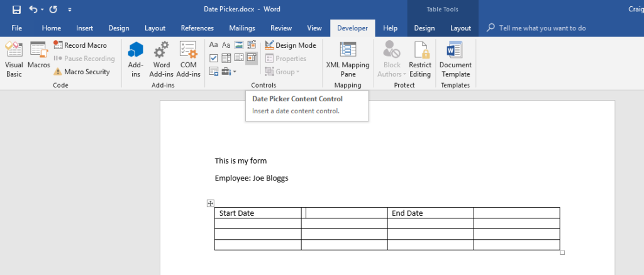Switch to the Review tab
The image size is (644, 275).
(x=281, y=28)
